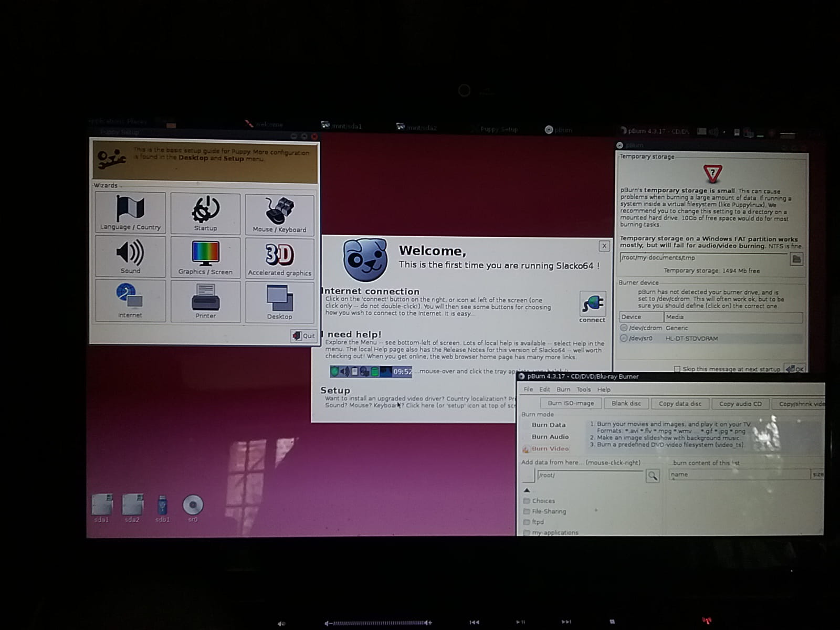Viewport: 840px width, 630px height.
Task: Click the Device column header
Action: point(641,317)
